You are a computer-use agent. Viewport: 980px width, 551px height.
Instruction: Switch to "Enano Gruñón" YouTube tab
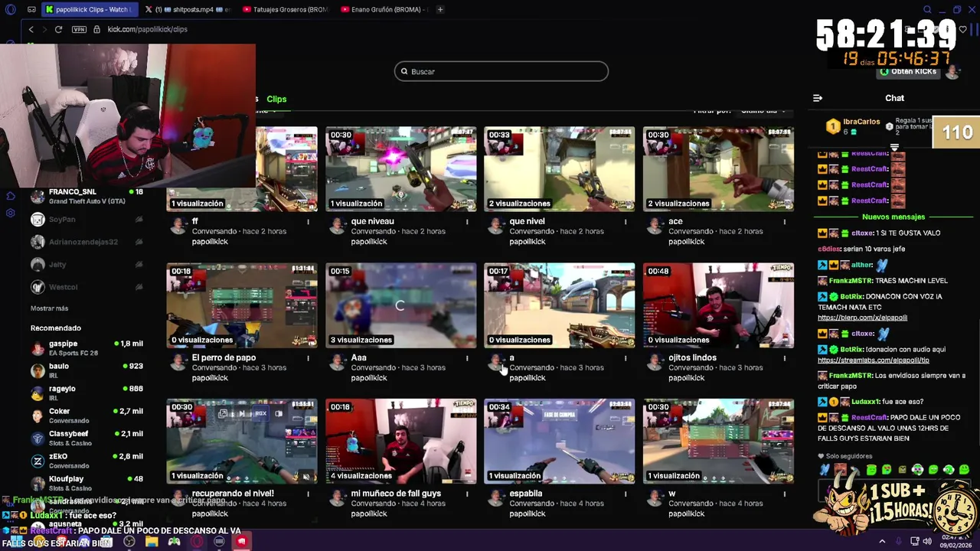pos(383,9)
